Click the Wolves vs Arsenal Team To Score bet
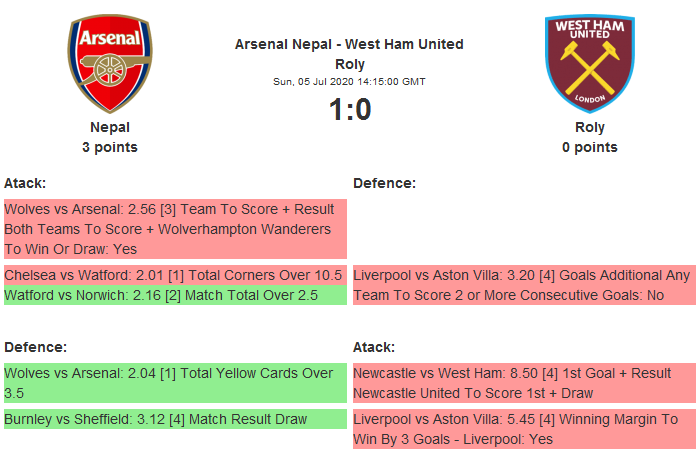 pos(174,229)
